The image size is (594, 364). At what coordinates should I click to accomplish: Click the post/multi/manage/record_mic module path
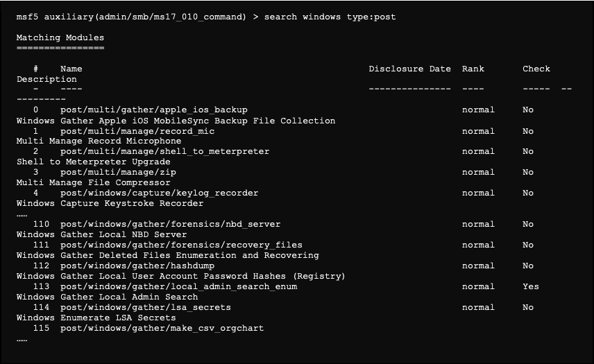(x=137, y=131)
